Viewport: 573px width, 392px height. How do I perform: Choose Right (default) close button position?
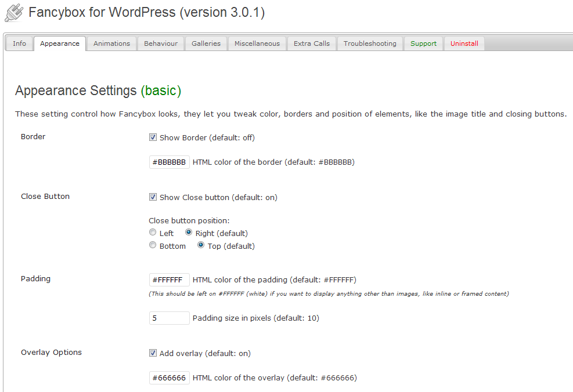[189, 233]
